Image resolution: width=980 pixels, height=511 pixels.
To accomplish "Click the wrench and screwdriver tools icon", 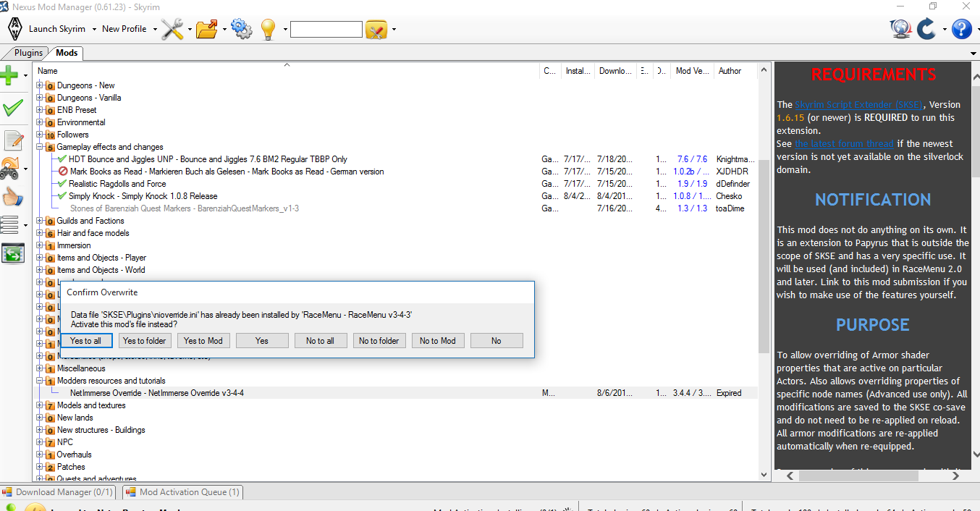I will (172, 29).
